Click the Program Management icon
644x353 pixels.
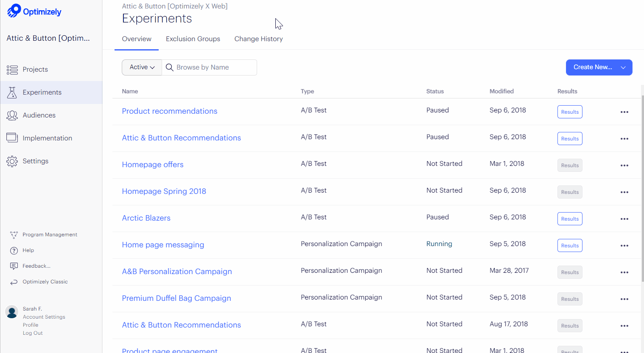tap(14, 235)
